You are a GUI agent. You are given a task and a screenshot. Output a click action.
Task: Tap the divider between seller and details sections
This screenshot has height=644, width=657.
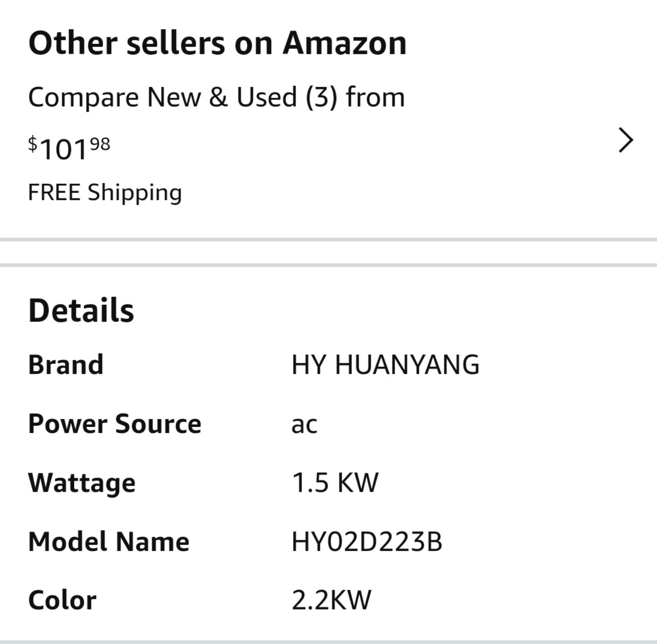pos(328,252)
